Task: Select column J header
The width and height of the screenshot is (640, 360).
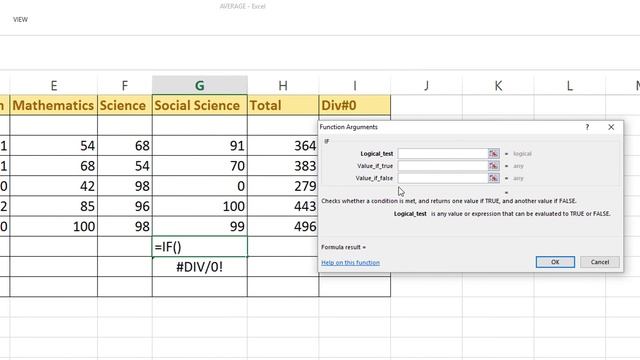Action: pyautogui.click(x=427, y=85)
